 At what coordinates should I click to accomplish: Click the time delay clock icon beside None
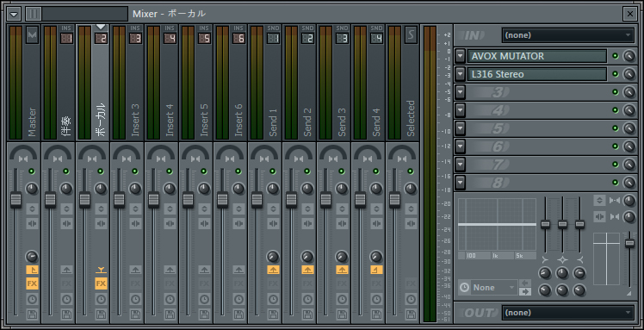pos(465,287)
